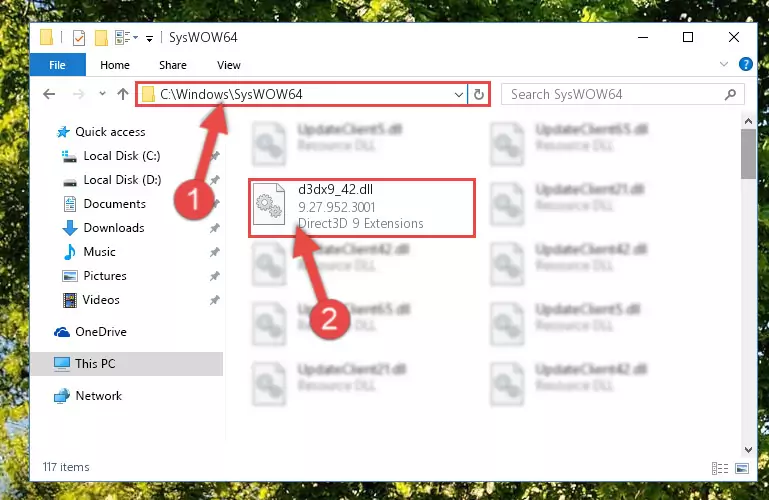The height and width of the screenshot is (500, 769).
Task: Click the 117 items status text
Action: pyautogui.click(x=66, y=467)
